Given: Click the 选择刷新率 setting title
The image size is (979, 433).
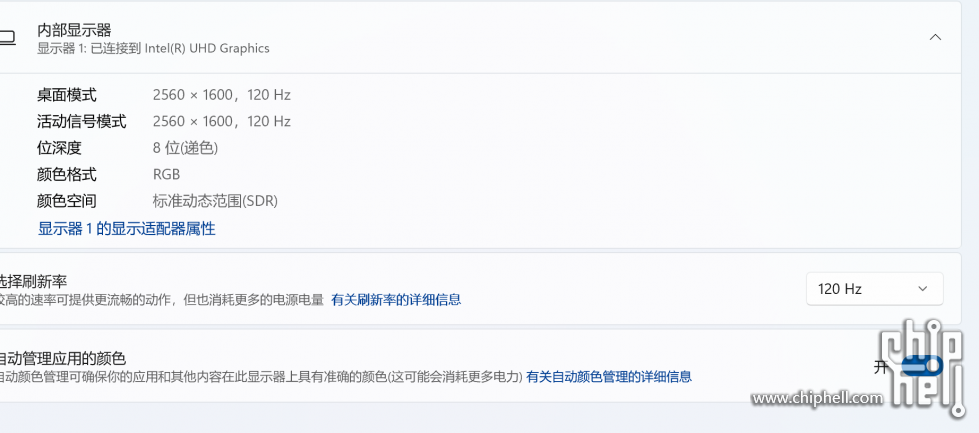Looking at the screenshot, I should coord(33,281).
